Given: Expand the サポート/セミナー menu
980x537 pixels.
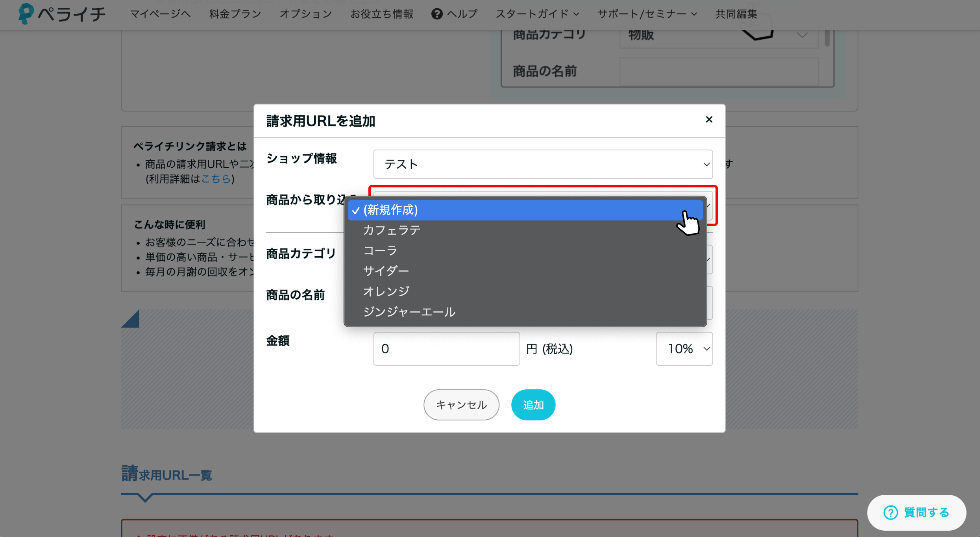Looking at the screenshot, I should tap(647, 14).
